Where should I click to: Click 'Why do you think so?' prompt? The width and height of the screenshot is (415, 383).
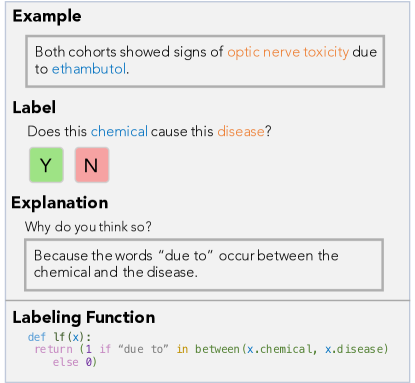tap(88, 227)
